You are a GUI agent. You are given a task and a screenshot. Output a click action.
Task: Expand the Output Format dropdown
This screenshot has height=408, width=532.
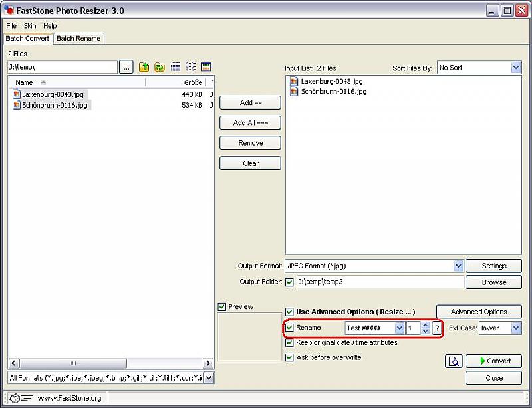[x=458, y=266]
